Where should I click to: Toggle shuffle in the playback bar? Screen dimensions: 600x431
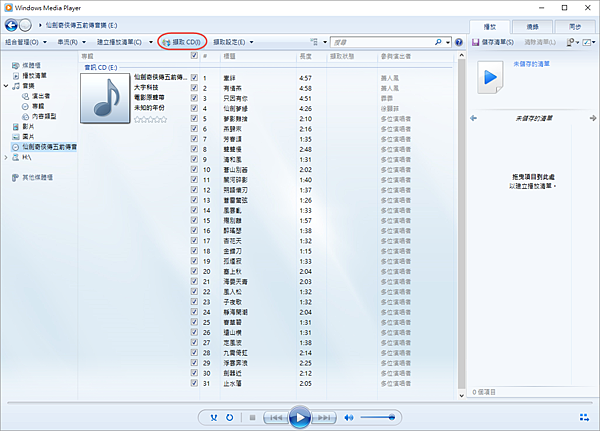coord(214,418)
